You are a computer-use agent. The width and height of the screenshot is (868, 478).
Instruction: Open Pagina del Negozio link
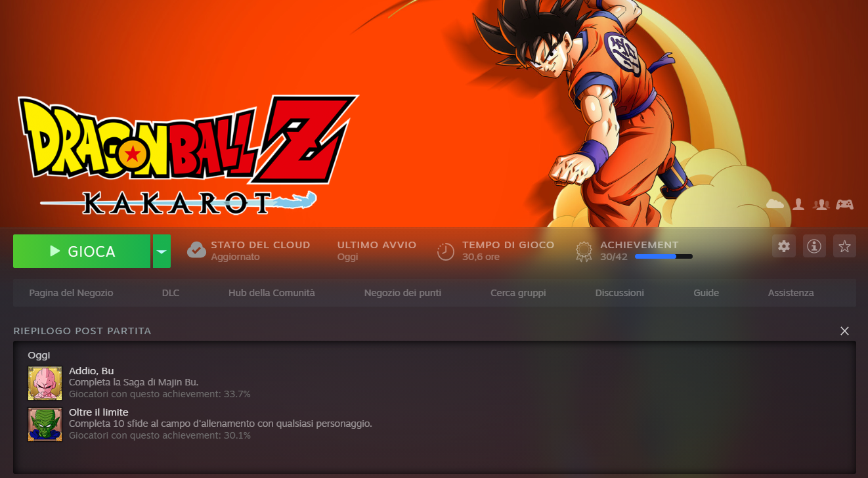coord(71,293)
